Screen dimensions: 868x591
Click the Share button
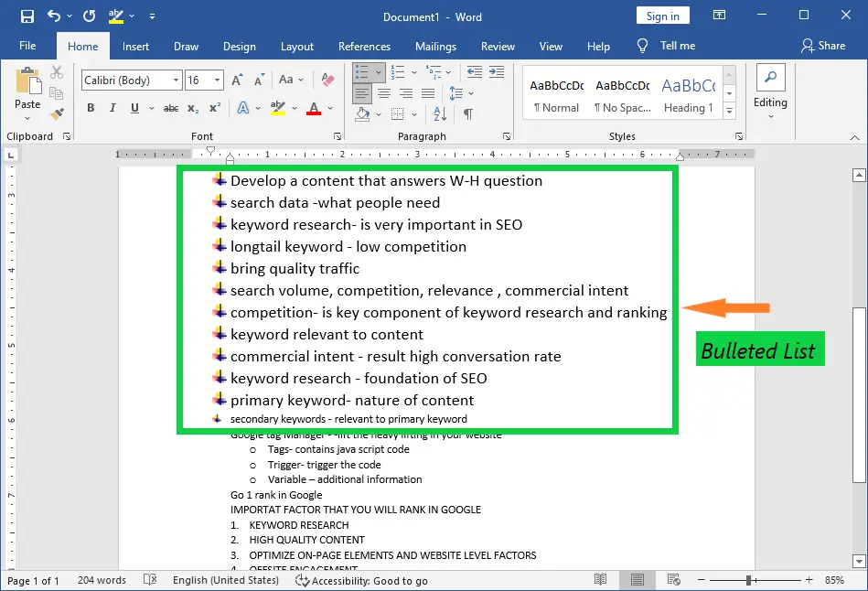click(x=822, y=46)
